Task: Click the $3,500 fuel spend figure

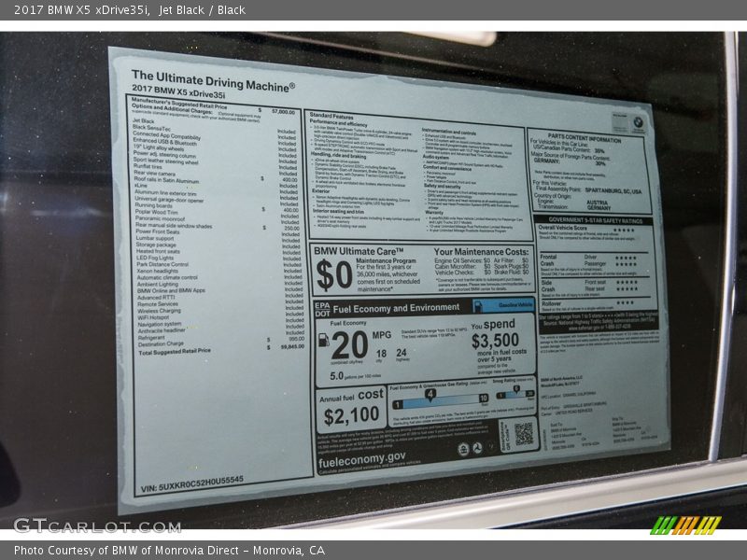Action: point(494,341)
